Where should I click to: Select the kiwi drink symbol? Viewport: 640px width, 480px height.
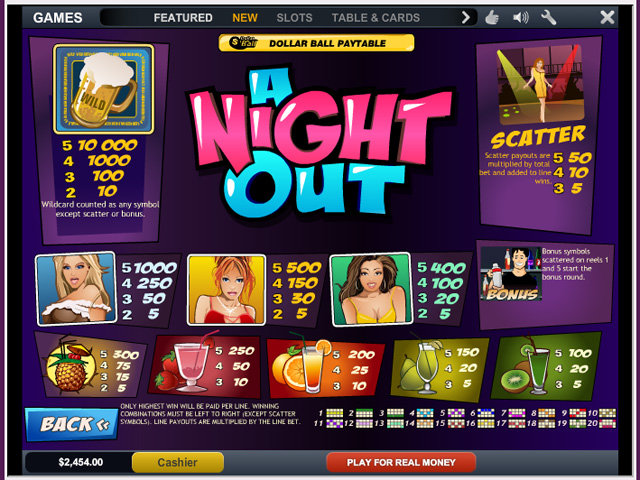pyautogui.click(x=527, y=367)
